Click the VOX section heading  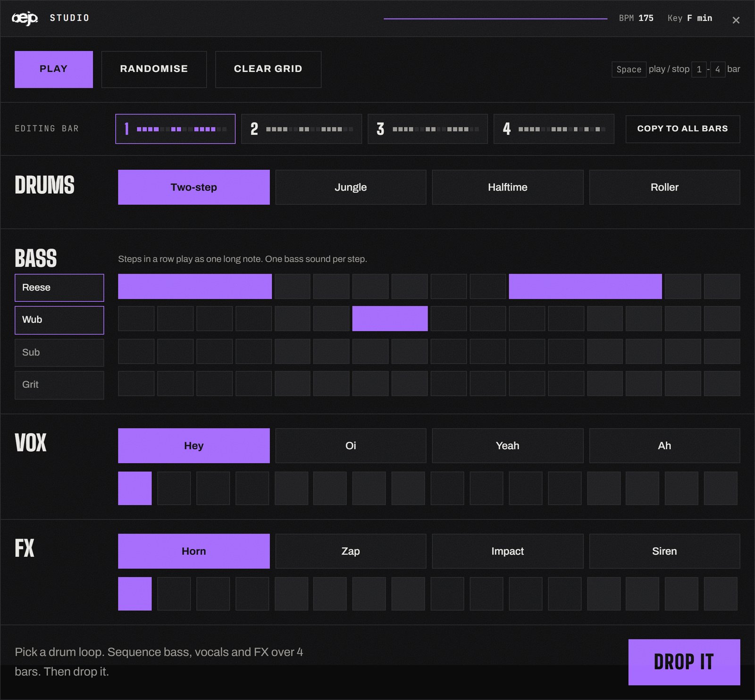tap(31, 443)
